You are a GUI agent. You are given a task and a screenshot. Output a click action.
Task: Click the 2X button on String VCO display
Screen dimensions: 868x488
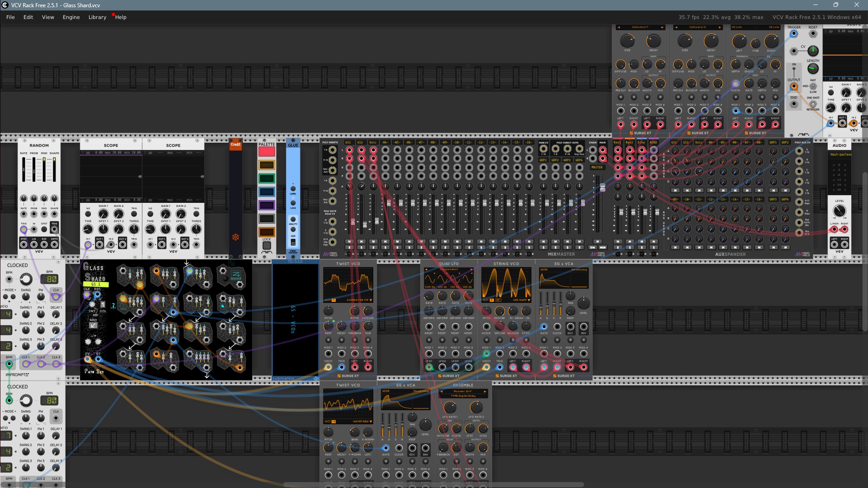(x=498, y=300)
